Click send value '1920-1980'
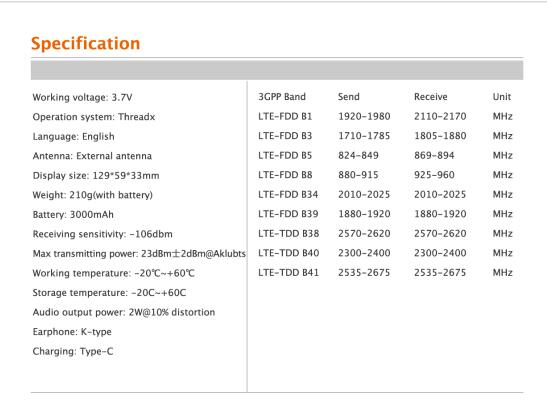 tap(364, 116)
